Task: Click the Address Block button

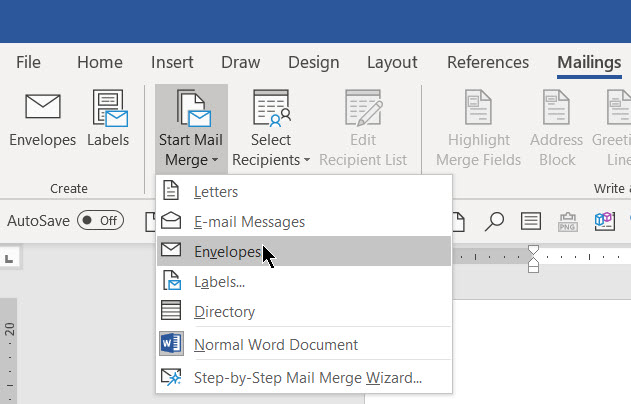Action: (x=557, y=129)
